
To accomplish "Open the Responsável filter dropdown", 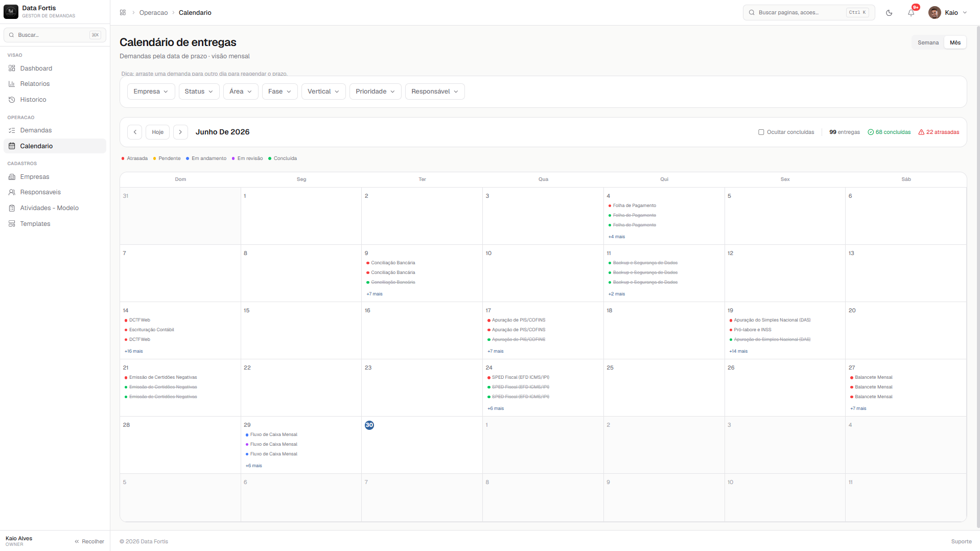I will tap(435, 91).
